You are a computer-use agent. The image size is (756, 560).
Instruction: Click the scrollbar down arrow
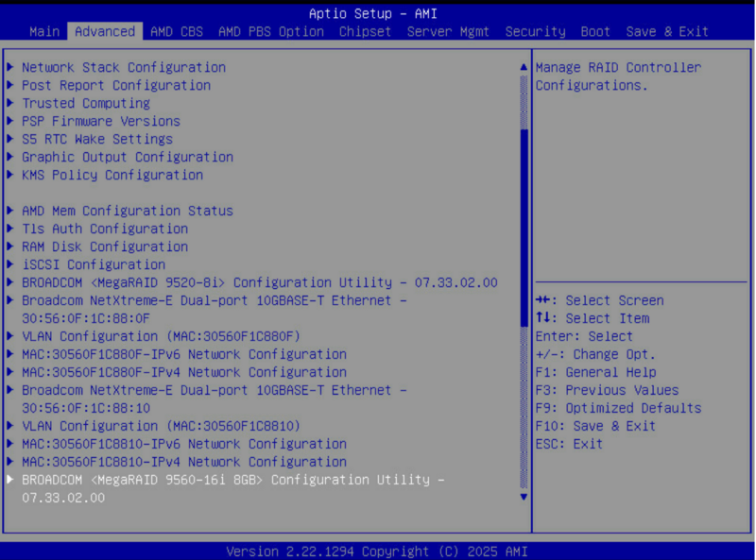click(x=524, y=497)
